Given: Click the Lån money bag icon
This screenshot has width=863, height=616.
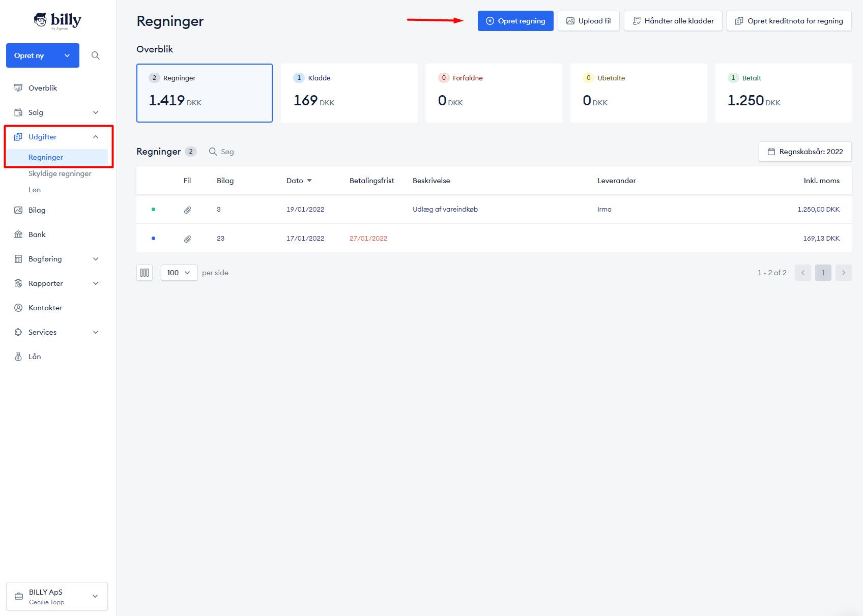Looking at the screenshot, I should click(x=18, y=357).
